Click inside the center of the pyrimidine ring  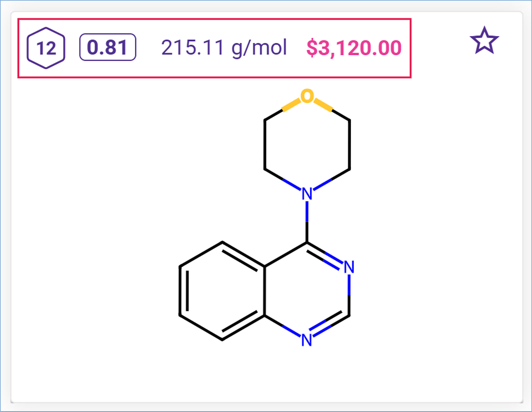307,291
